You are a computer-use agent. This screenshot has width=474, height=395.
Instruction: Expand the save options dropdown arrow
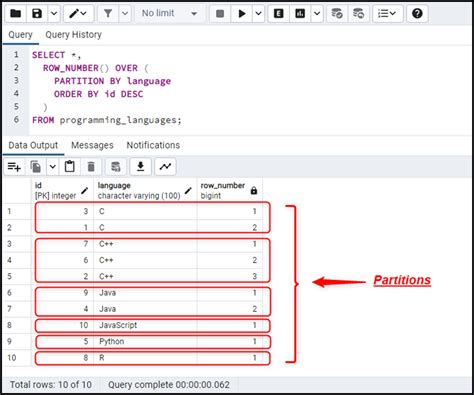[x=54, y=14]
